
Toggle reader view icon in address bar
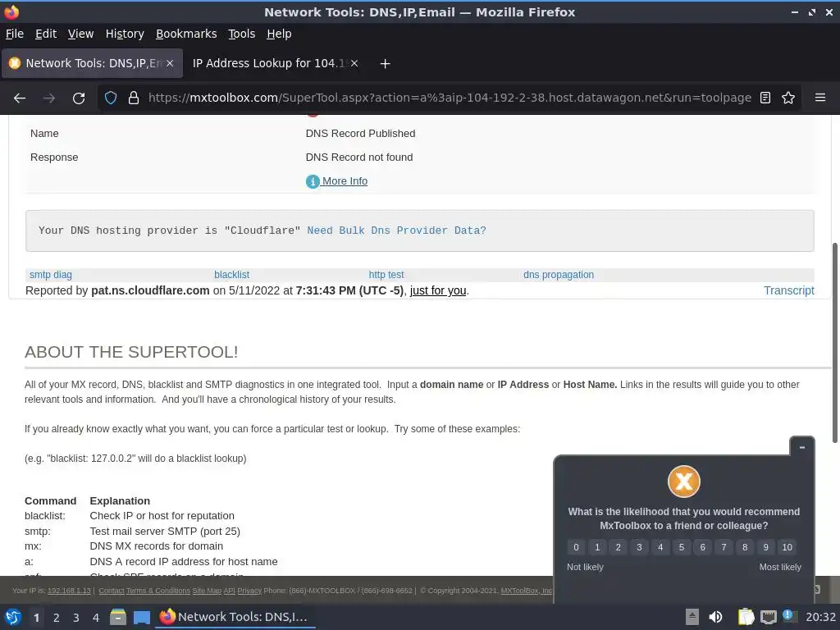point(765,98)
